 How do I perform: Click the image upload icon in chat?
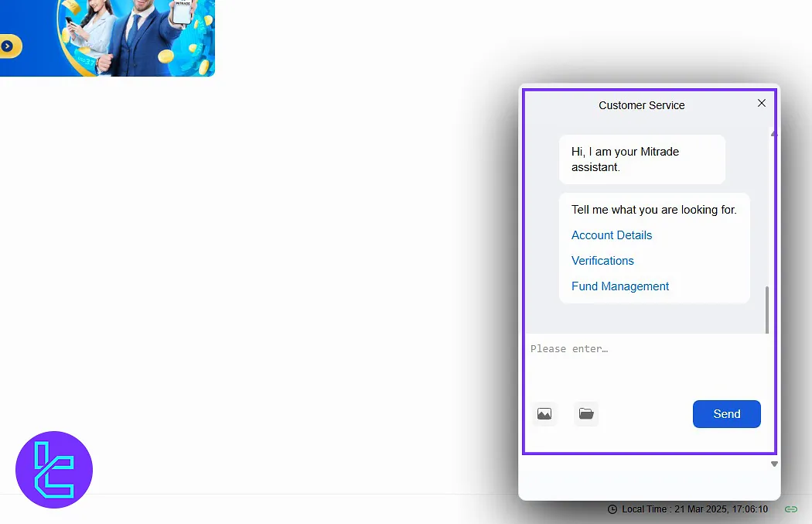pos(544,414)
